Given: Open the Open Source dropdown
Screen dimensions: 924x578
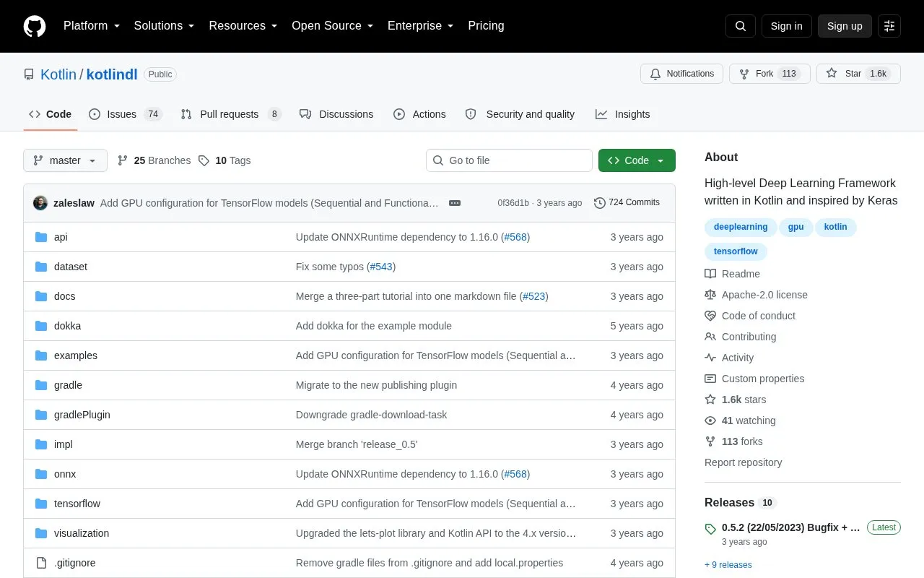Looking at the screenshot, I should click(333, 26).
